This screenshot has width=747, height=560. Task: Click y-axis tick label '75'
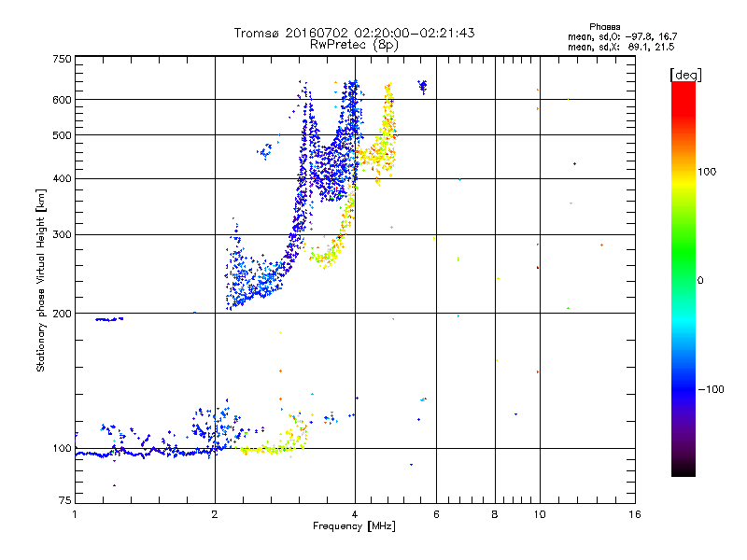[65, 500]
